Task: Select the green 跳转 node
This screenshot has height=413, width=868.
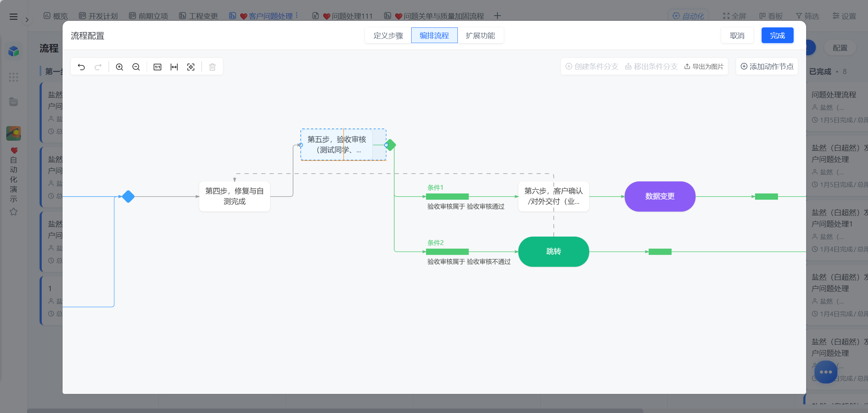Action: click(553, 251)
